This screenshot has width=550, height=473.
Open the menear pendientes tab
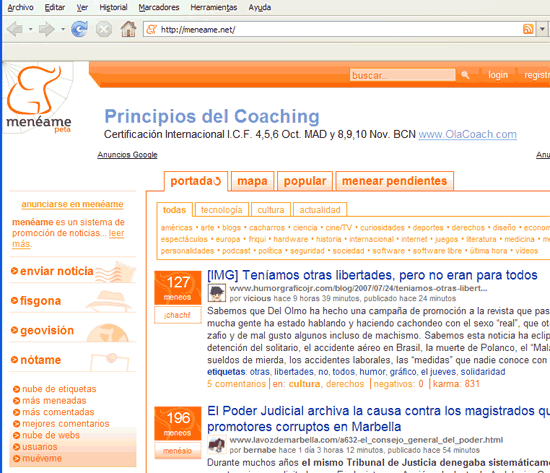[395, 181]
